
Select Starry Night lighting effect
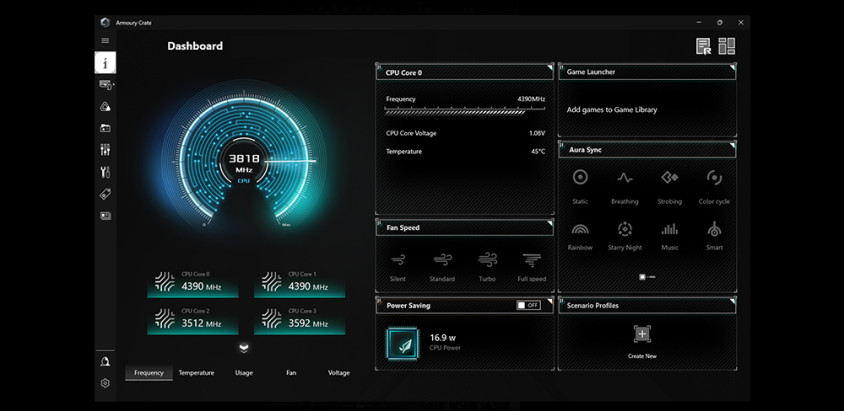coord(624,230)
